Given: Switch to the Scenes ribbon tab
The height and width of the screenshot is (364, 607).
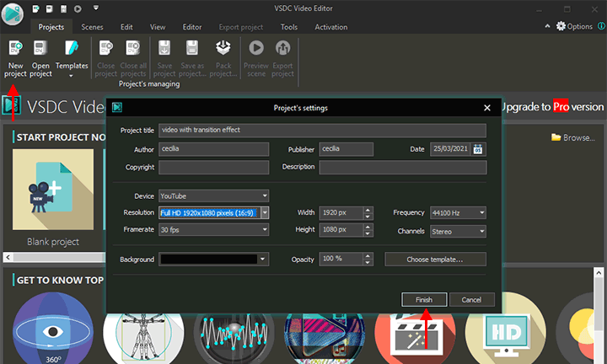Looking at the screenshot, I should (92, 27).
